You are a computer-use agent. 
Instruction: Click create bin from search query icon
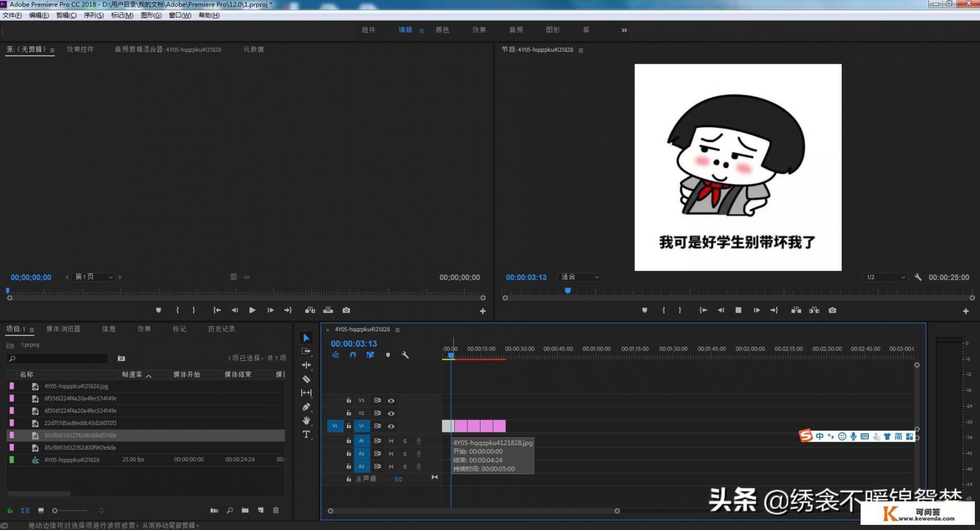tap(121, 359)
